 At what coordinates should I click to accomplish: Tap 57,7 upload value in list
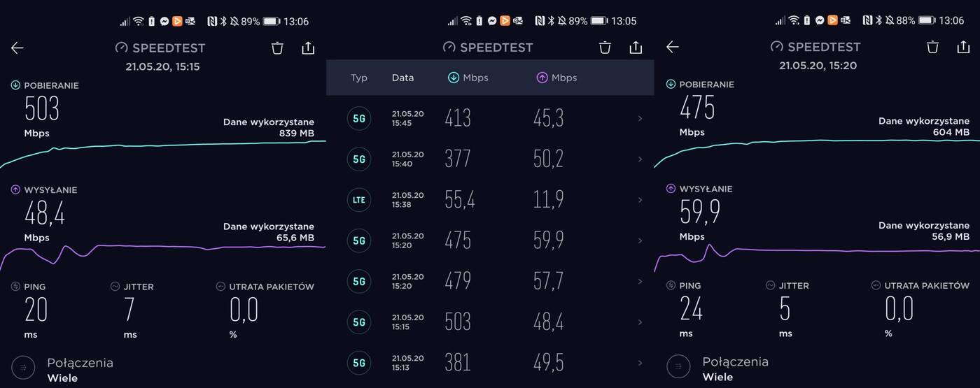pyautogui.click(x=548, y=281)
